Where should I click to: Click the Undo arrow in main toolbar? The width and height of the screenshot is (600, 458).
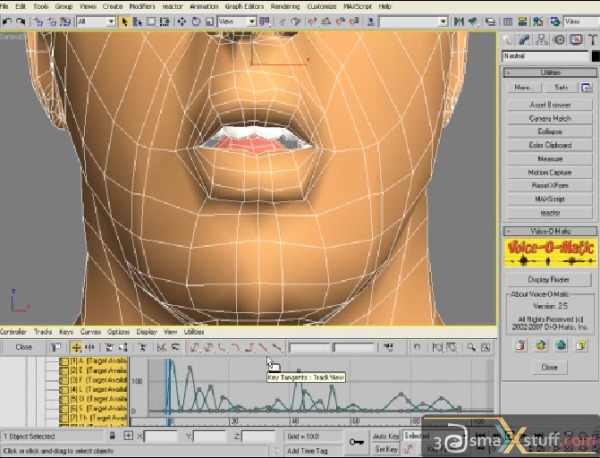[x=7, y=21]
